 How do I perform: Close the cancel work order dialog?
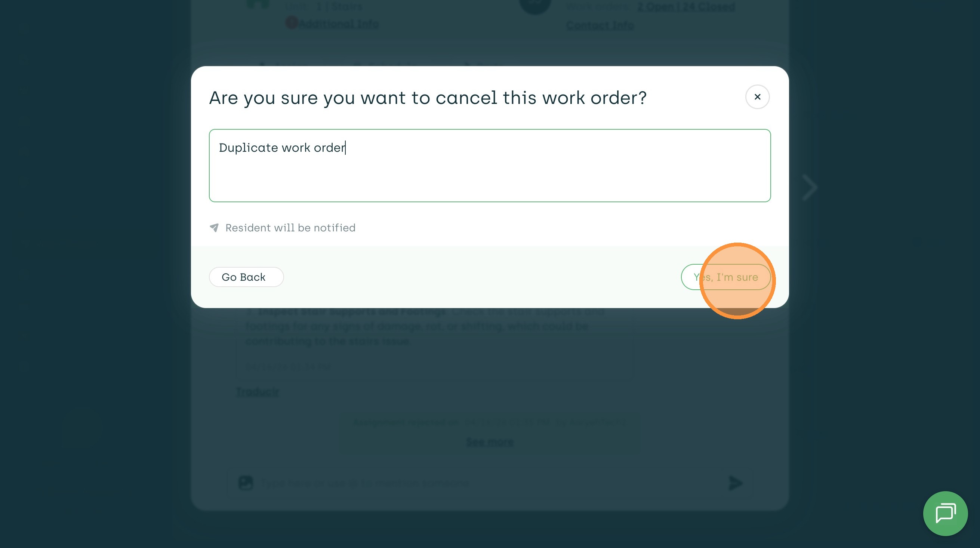point(757,97)
